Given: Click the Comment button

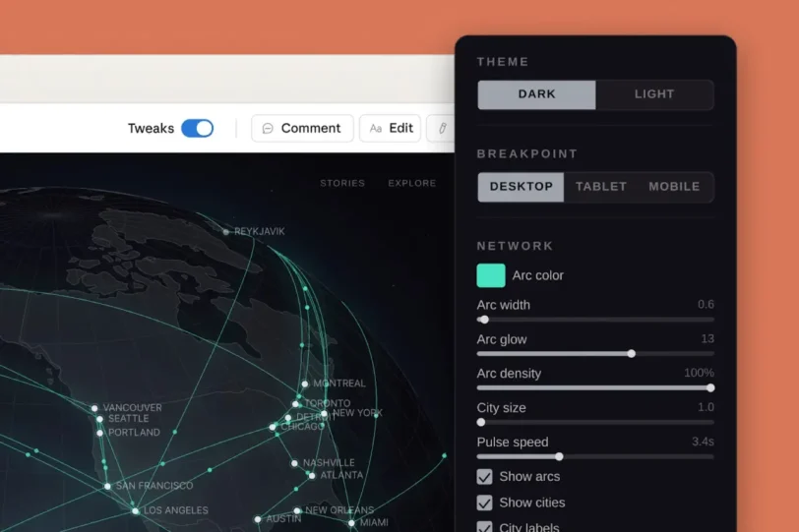Looking at the screenshot, I should click(302, 128).
